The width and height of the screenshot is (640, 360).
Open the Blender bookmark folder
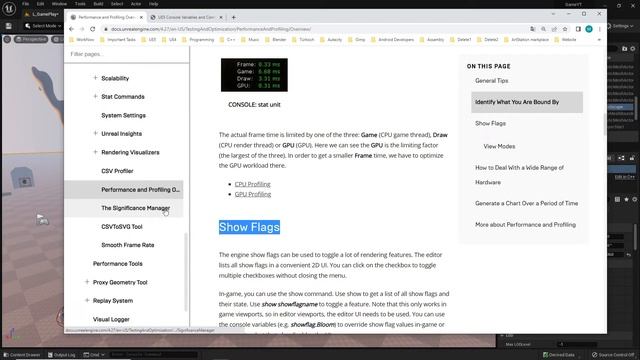tap(276, 40)
